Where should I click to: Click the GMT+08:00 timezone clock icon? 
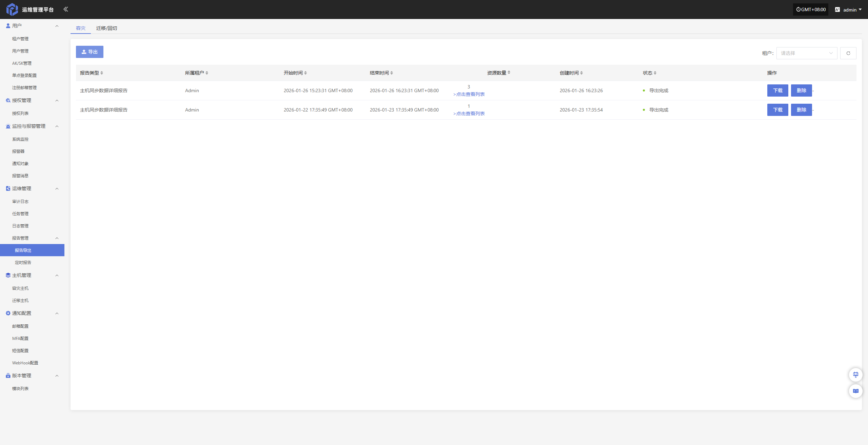[x=798, y=9]
